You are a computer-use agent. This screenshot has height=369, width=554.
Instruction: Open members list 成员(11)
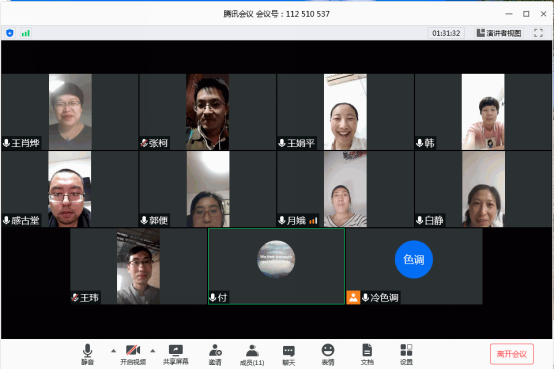click(252, 354)
